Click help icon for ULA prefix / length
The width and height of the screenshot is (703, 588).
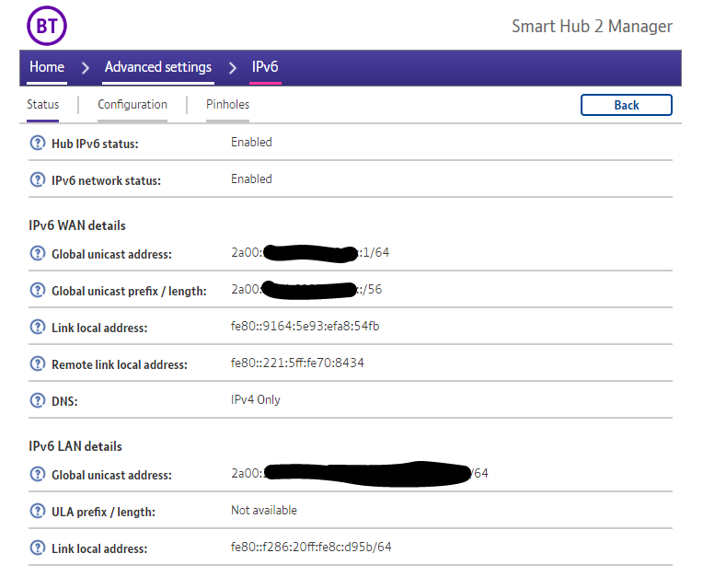coord(38,512)
